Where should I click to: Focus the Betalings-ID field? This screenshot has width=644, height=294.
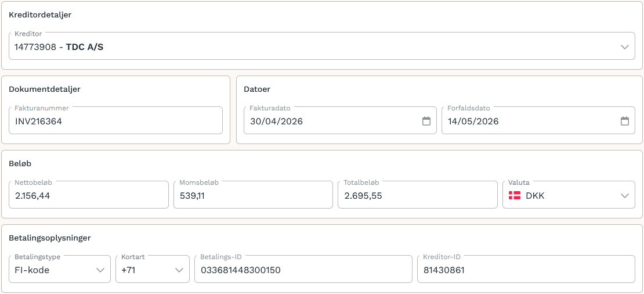(303, 270)
